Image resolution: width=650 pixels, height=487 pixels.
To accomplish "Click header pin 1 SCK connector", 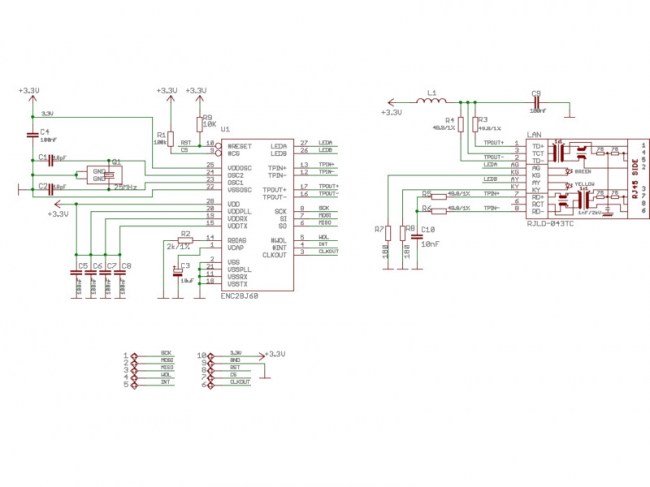I will click(129, 355).
